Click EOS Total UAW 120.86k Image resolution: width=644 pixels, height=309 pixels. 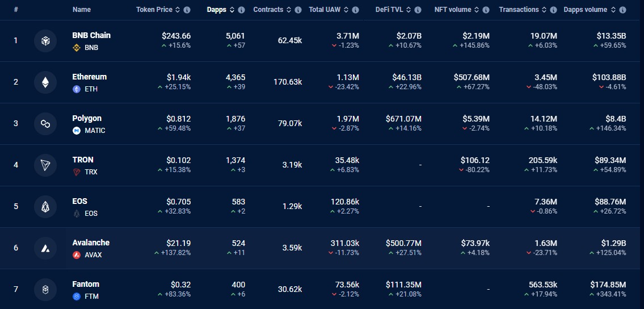point(345,202)
